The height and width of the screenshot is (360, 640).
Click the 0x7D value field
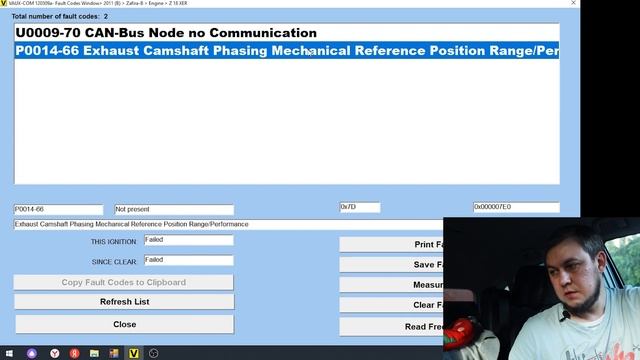(360, 207)
